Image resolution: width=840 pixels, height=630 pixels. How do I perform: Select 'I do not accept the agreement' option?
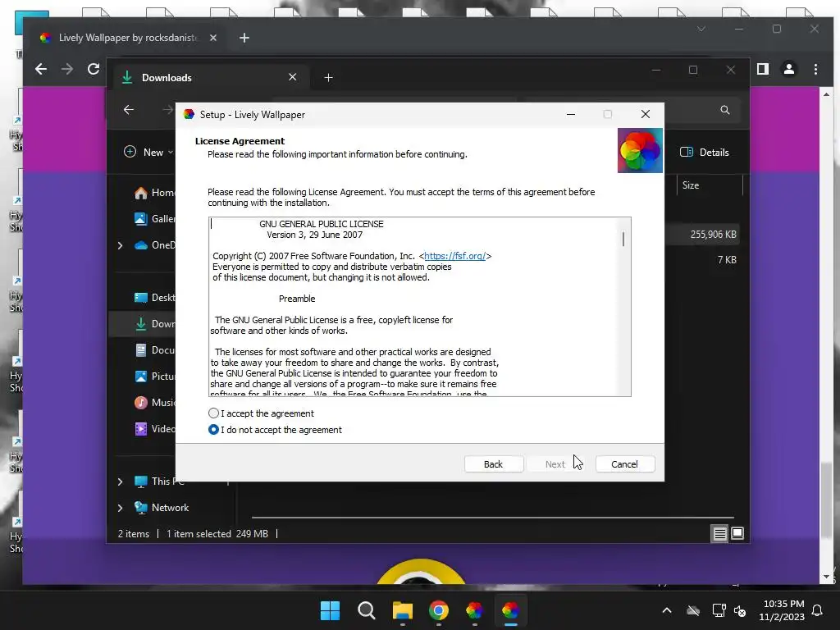pyautogui.click(x=213, y=430)
